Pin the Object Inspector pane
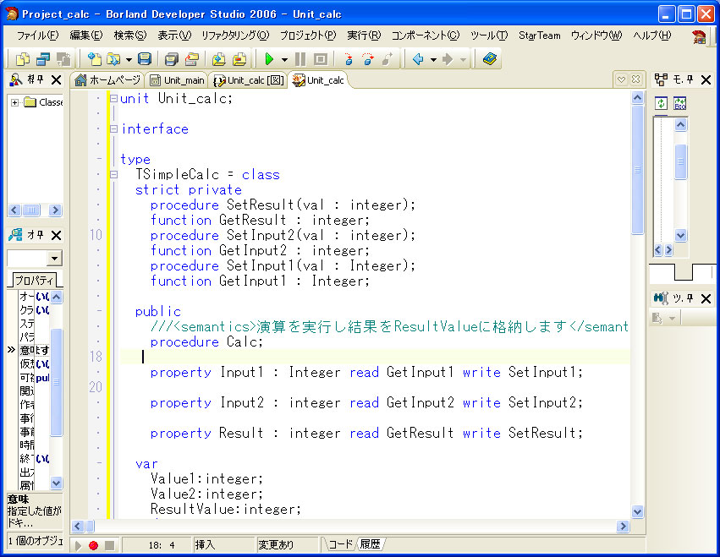The width and height of the screenshot is (720, 557). point(40,235)
